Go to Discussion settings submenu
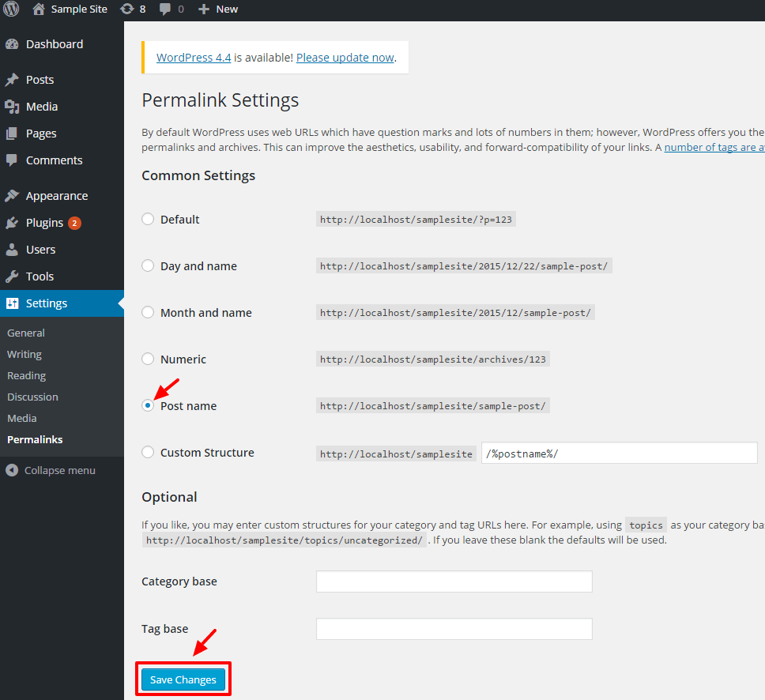765x700 pixels. pos(32,397)
